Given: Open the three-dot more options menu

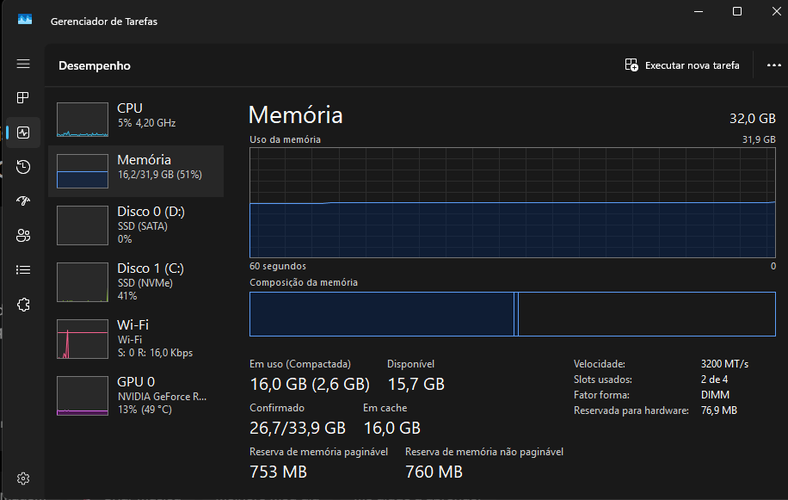Looking at the screenshot, I should [774, 65].
